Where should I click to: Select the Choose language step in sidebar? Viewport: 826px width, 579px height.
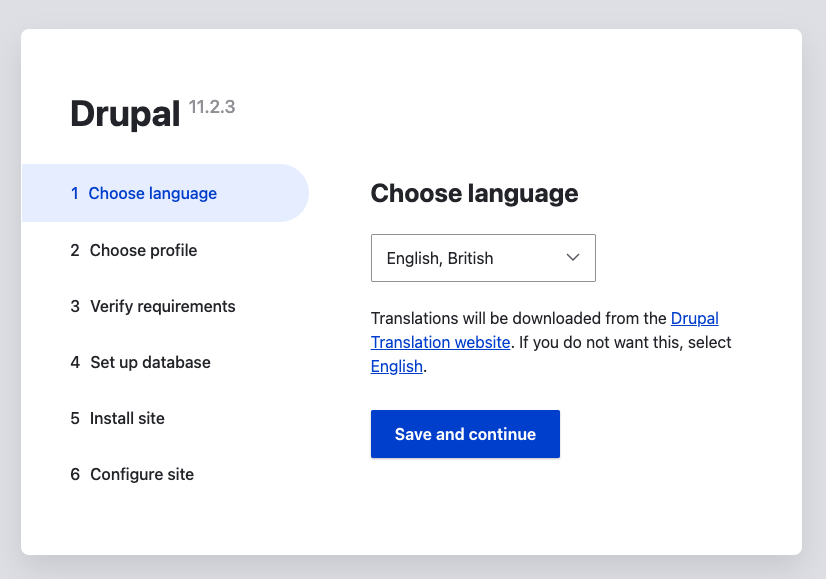coord(152,193)
